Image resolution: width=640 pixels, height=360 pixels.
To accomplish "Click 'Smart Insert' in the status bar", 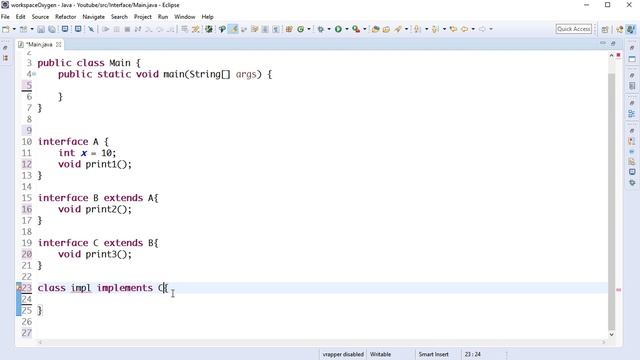I will (433, 354).
